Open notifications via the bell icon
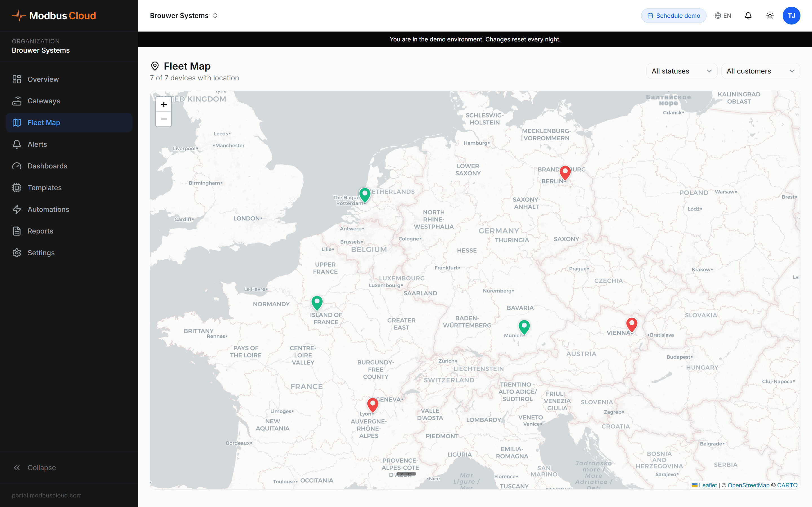Viewport: 812px width, 507px height. click(748, 15)
